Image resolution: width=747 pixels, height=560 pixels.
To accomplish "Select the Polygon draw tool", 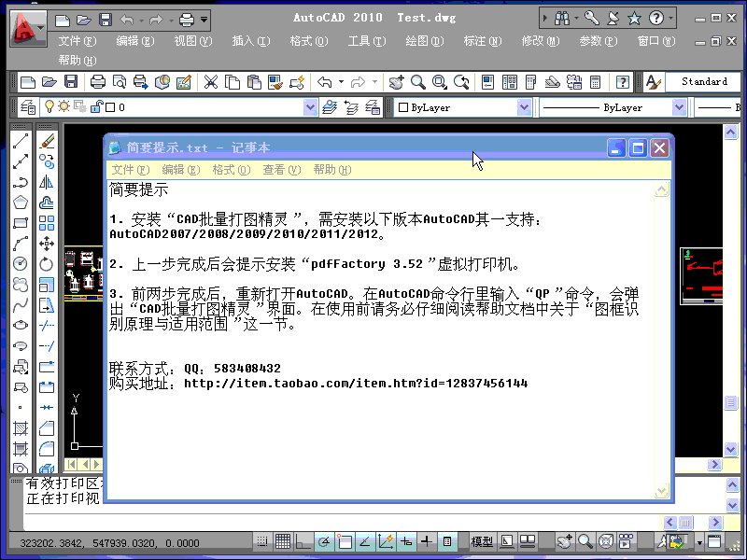I will [21, 202].
